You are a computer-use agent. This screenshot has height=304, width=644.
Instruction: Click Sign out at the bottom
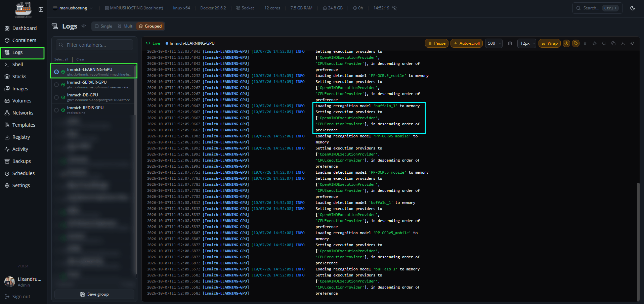17,297
